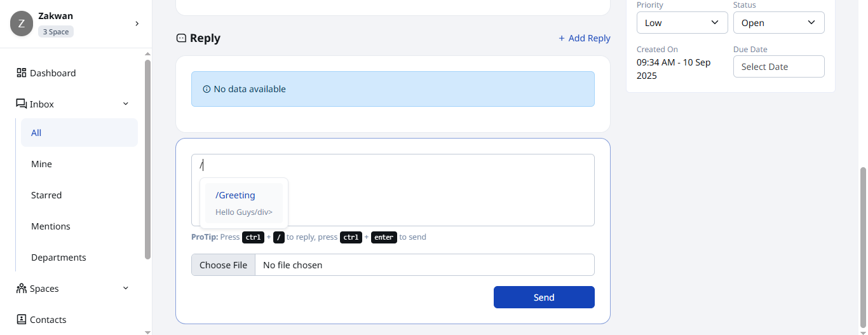Open the Starred inbox view

click(46, 195)
